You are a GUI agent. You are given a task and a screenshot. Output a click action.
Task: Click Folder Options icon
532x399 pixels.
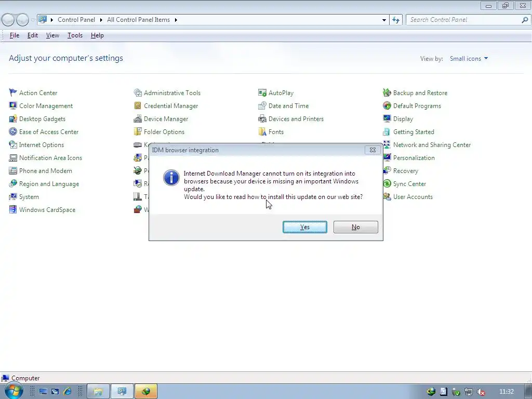tap(137, 131)
